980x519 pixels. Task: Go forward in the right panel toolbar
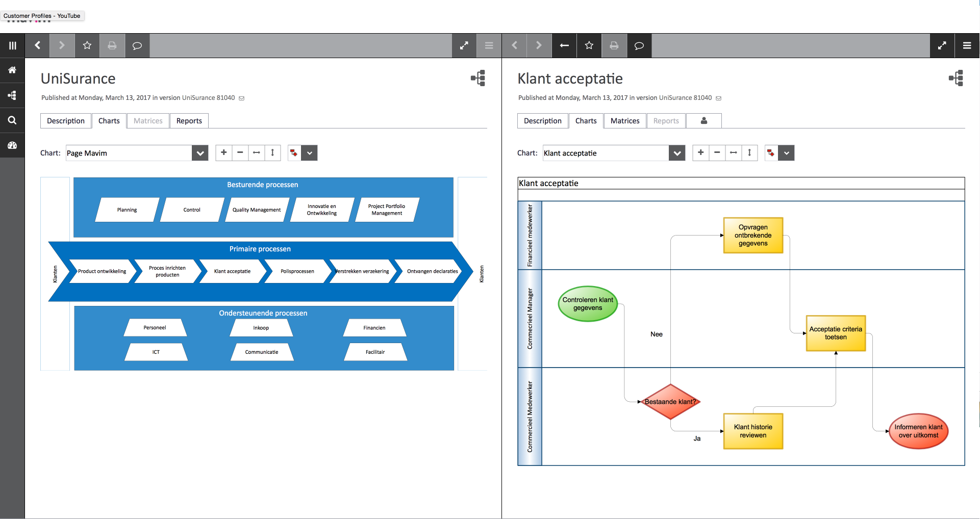539,46
